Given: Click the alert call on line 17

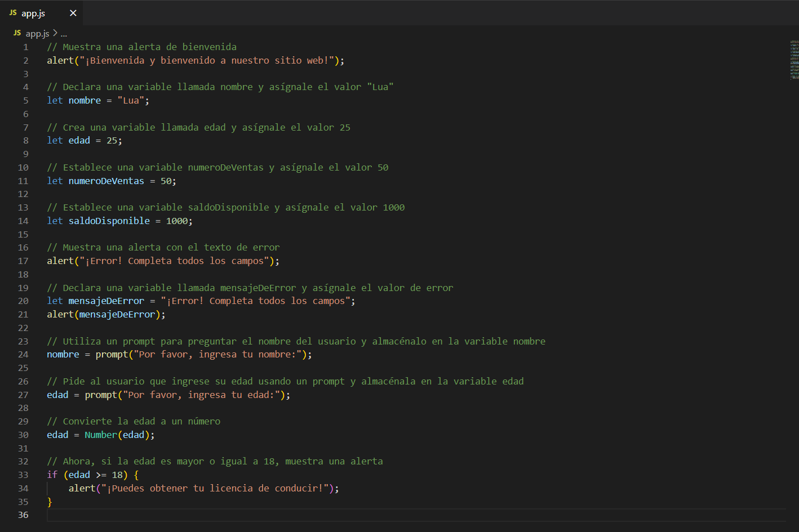Looking at the screenshot, I should coord(163,261).
